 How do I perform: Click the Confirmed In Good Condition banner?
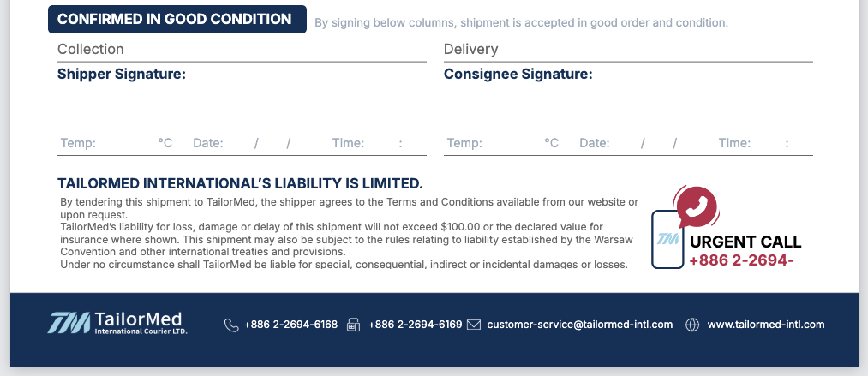click(177, 19)
